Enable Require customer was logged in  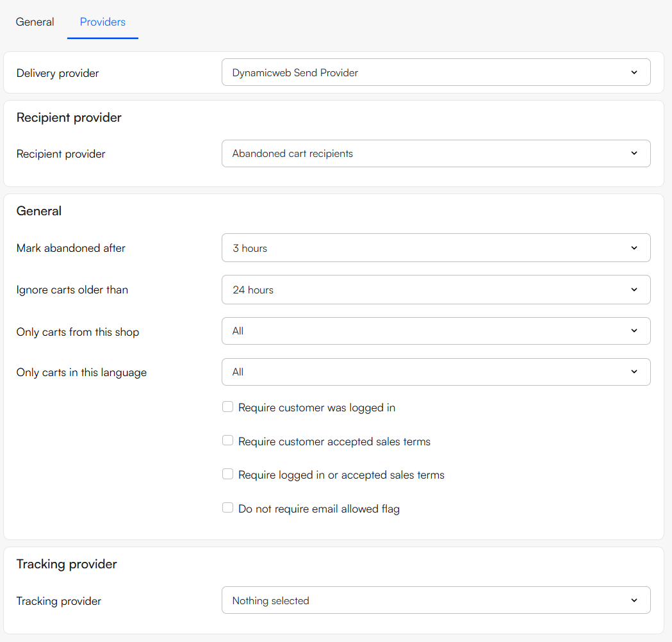(227, 407)
